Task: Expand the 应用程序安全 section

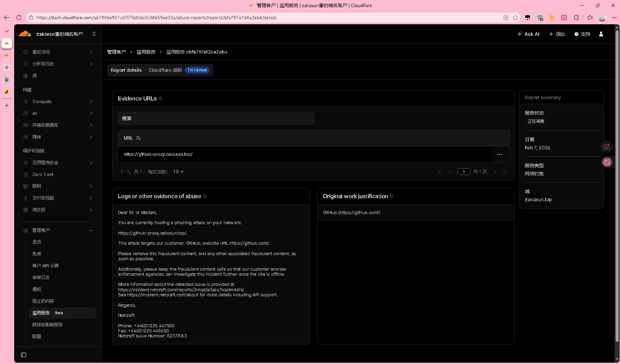Action: 58,162
